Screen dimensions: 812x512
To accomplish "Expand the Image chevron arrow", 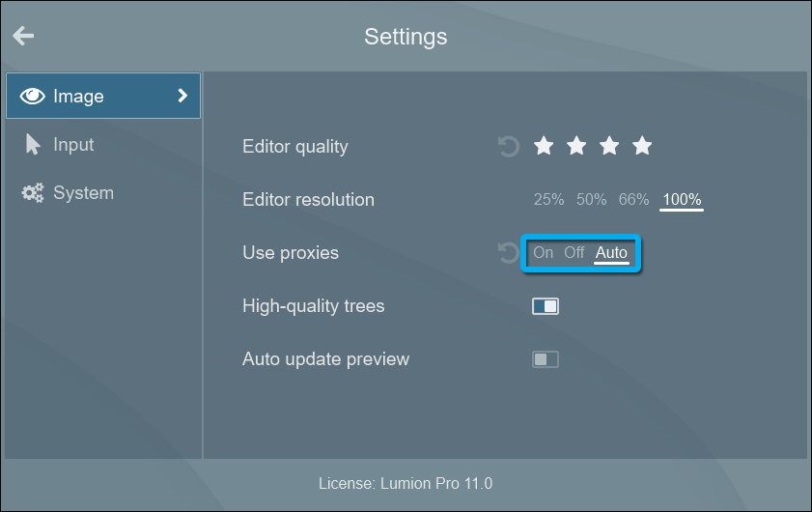I will coord(182,96).
